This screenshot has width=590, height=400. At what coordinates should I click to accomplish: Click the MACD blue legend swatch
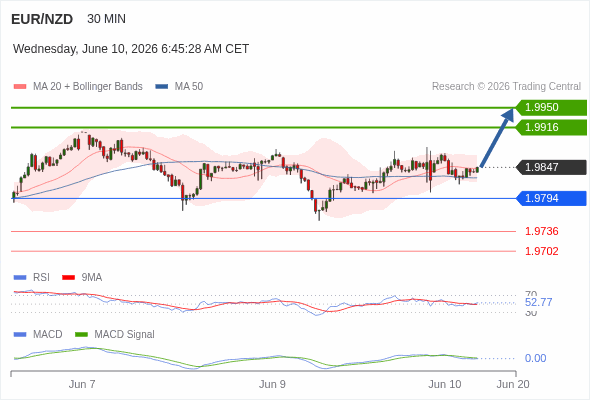pyautogui.click(x=20, y=335)
